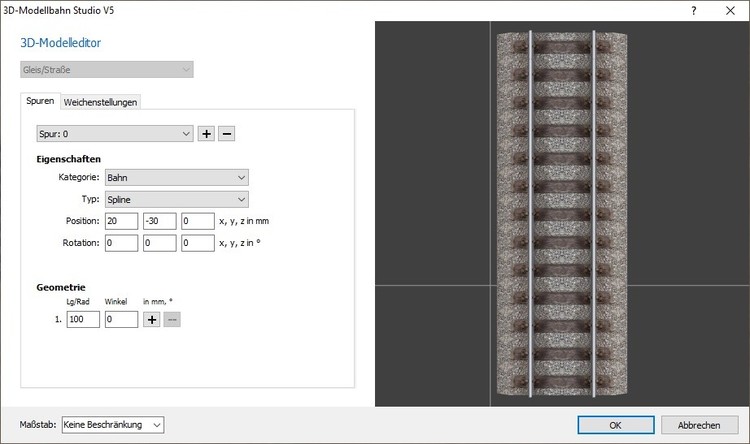Open the greyed Gleis/Straße model type dropdown
This screenshot has width=750, height=444.
coord(107,70)
